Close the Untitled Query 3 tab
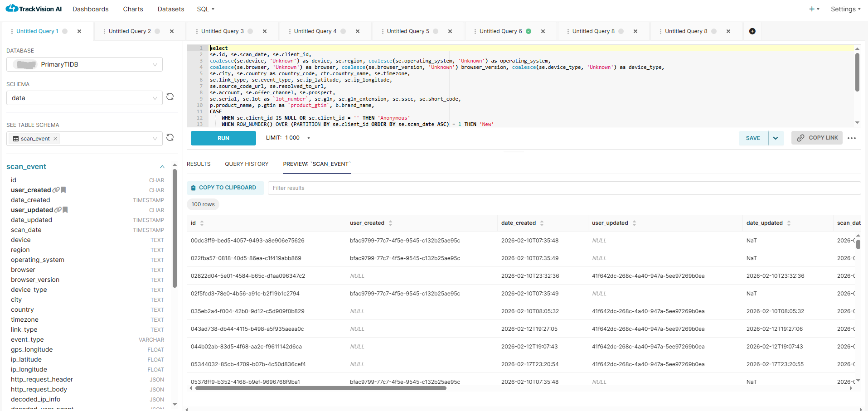This screenshot has width=868, height=411. 265,31
